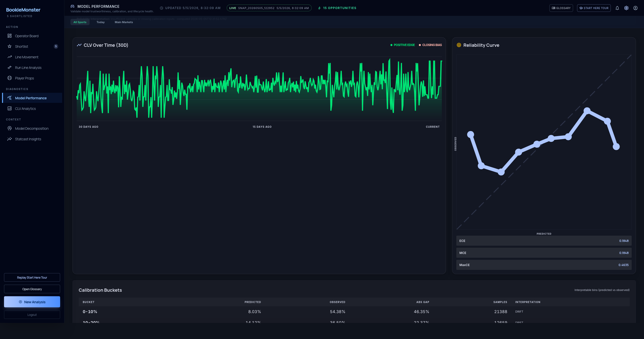
Task: Select Run Line Analysis icon
Action: [x=10, y=67]
